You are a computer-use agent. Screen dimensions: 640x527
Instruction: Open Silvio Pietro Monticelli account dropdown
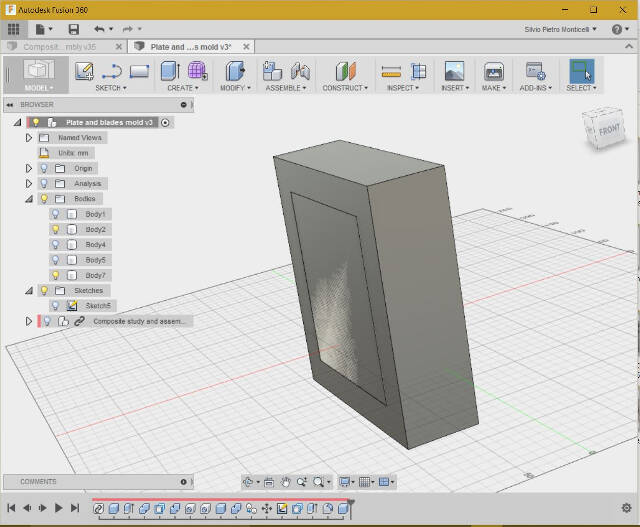[x=560, y=29]
